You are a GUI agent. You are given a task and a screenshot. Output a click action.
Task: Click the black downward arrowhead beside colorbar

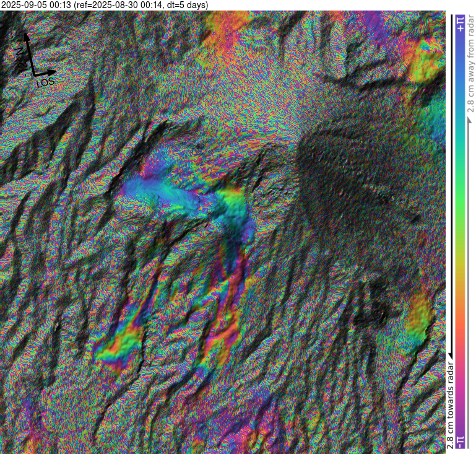coord(450,354)
